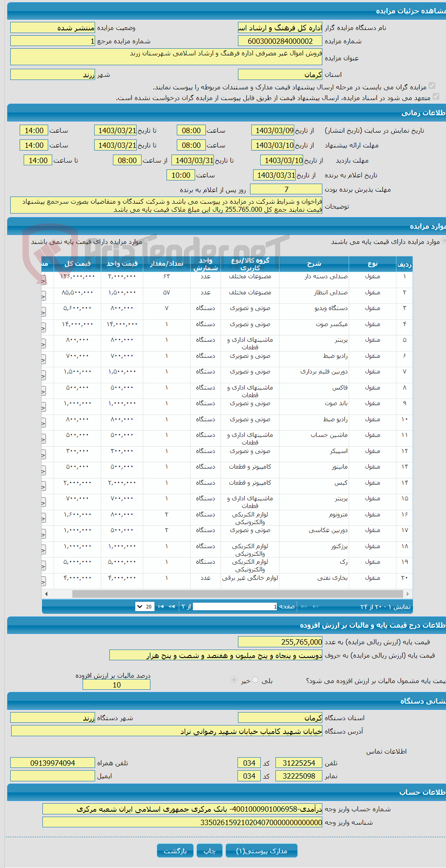Click the مهلت پذیرش برنده field showing 7
The image size is (446, 868).
pyautogui.click(x=286, y=189)
